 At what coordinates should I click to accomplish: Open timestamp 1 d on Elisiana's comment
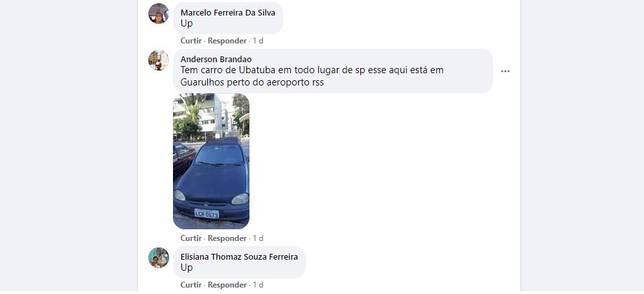click(x=258, y=284)
